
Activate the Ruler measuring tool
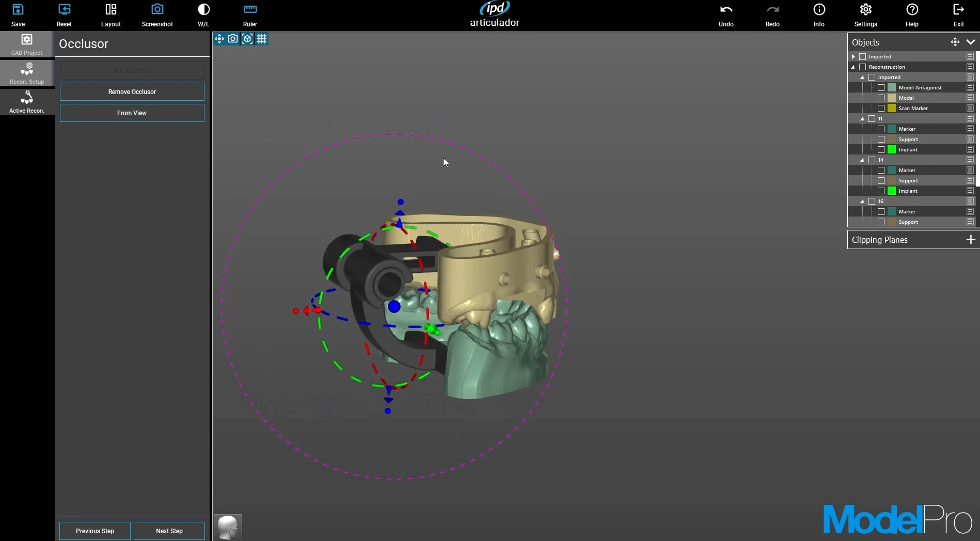click(250, 10)
